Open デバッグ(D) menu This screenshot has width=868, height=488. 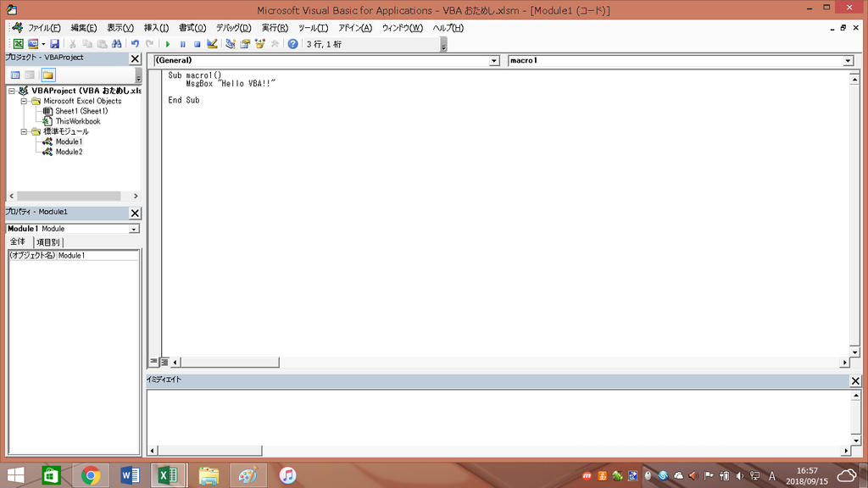234,28
